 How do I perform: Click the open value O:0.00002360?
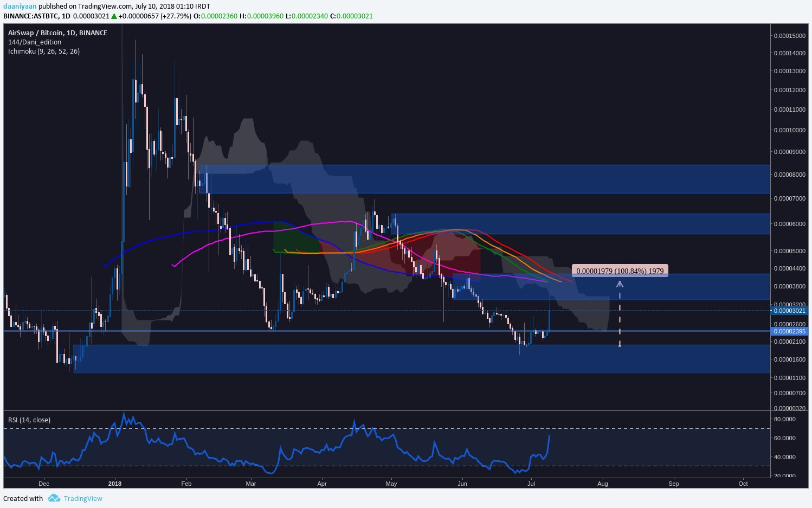pyautogui.click(x=215, y=16)
